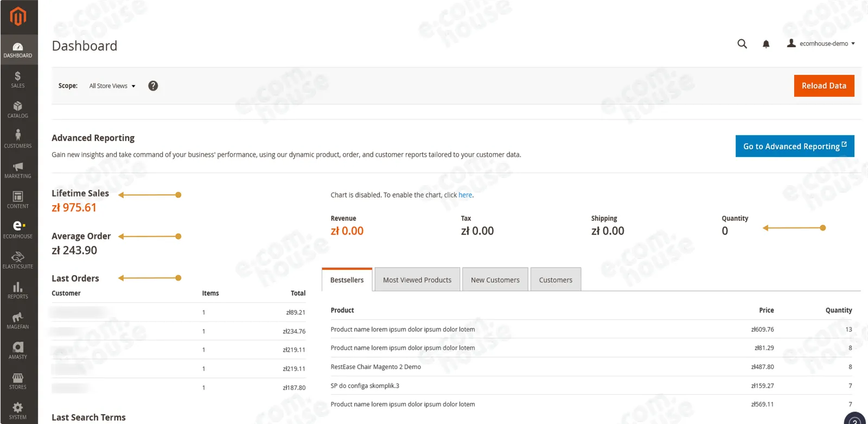
Task: Click the last order totaling zł89.21
Action: coord(178,312)
